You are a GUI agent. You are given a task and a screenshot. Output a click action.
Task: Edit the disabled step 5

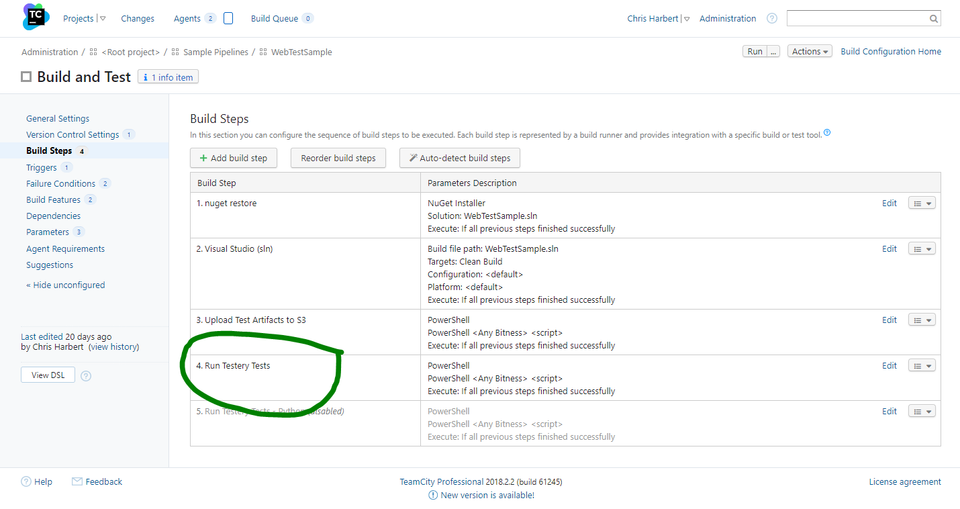(889, 412)
